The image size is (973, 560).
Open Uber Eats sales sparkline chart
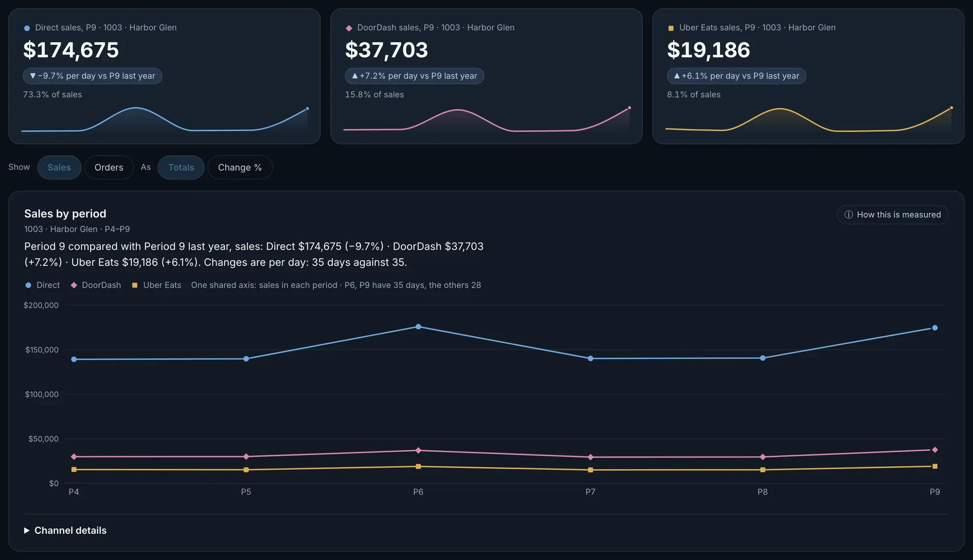[809, 119]
